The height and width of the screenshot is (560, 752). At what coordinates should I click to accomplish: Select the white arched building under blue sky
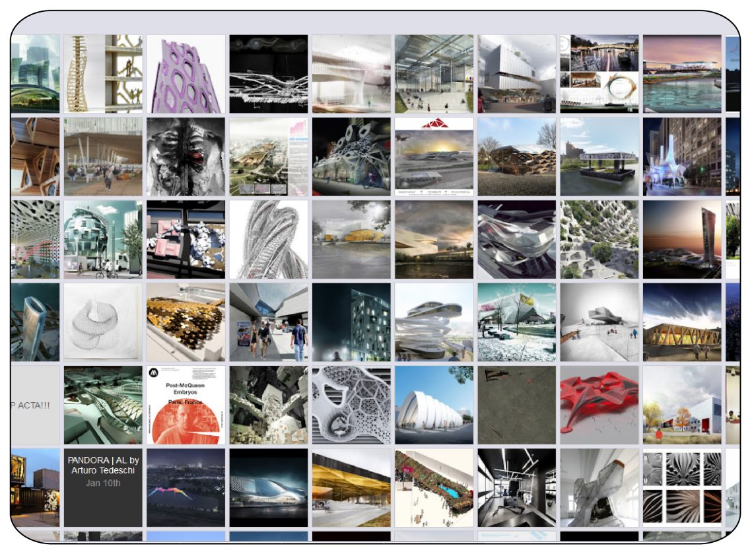point(434,405)
